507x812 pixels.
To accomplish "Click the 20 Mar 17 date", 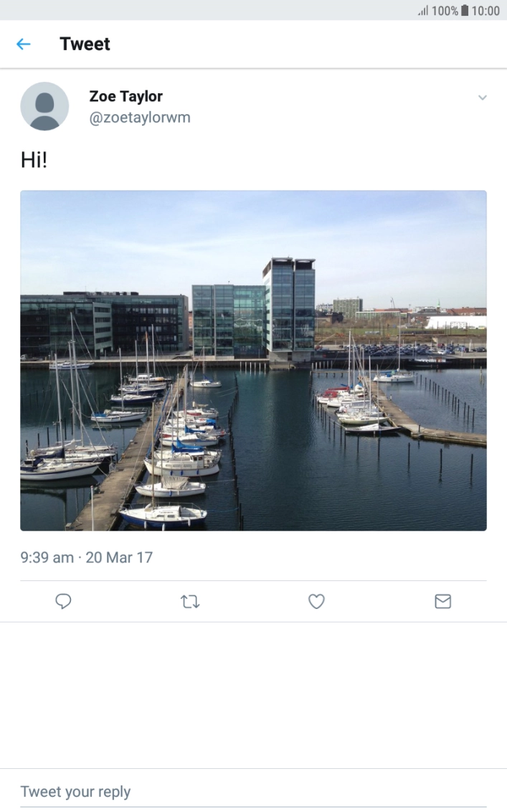I will [119, 557].
